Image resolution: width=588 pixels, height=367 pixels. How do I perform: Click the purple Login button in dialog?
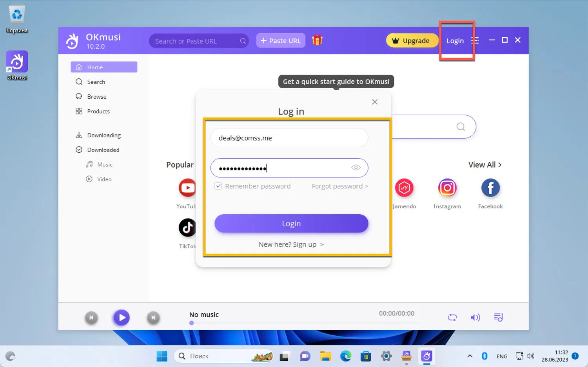click(291, 223)
